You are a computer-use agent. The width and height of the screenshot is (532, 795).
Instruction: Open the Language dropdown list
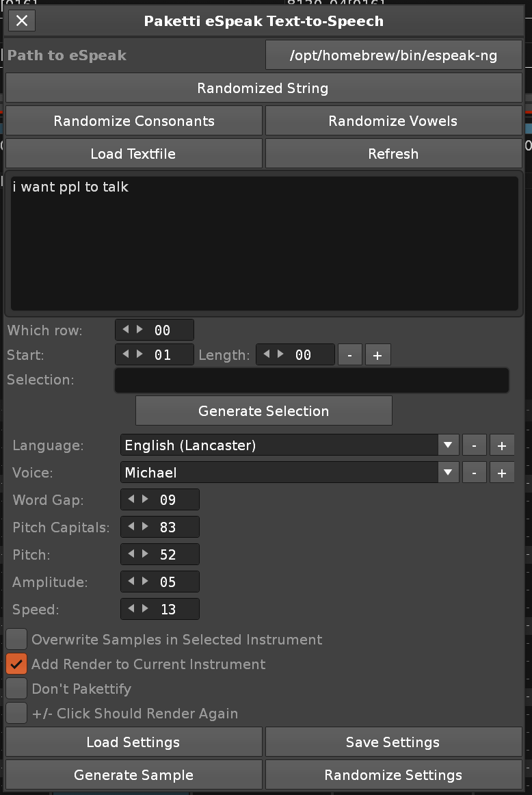coord(448,445)
